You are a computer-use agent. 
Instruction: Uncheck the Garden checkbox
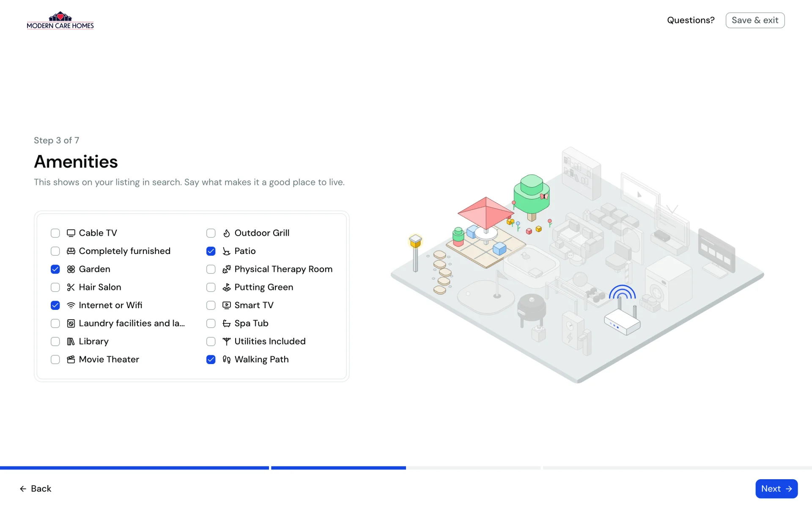click(x=55, y=269)
